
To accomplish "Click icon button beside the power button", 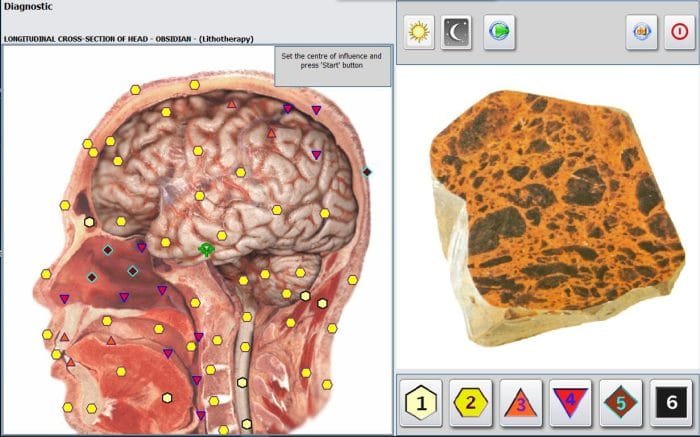I will 642,32.
